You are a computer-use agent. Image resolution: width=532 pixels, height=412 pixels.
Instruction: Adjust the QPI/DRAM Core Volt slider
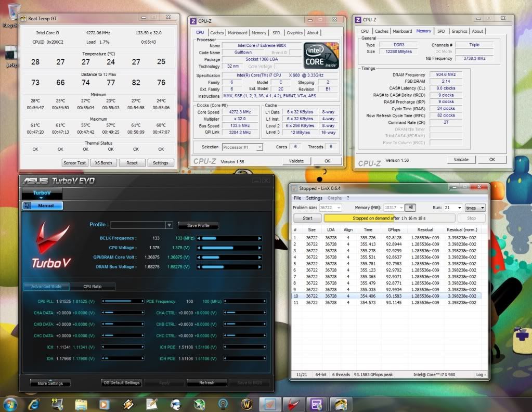tap(229, 257)
